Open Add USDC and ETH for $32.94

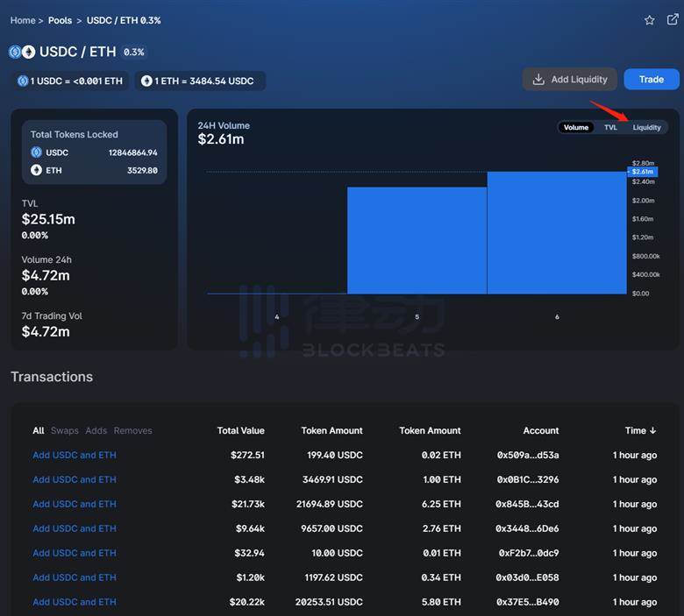pyautogui.click(x=75, y=553)
